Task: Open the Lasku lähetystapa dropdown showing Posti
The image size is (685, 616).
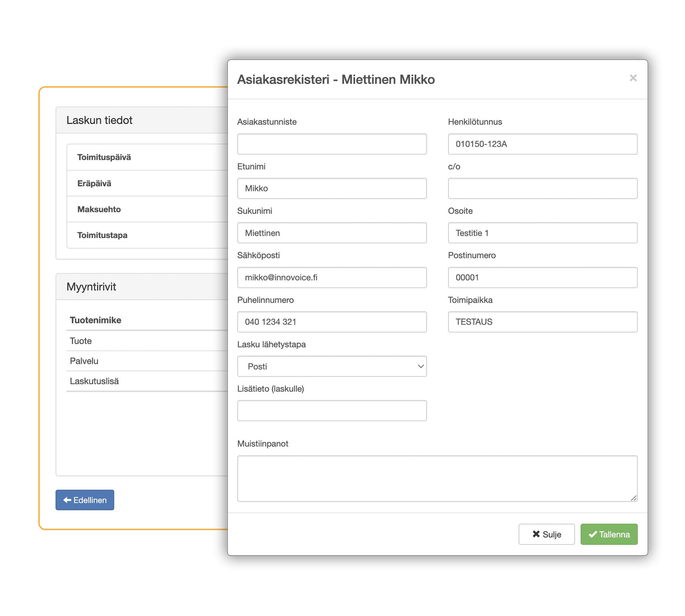Action: pyautogui.click(x=332, y=366)
